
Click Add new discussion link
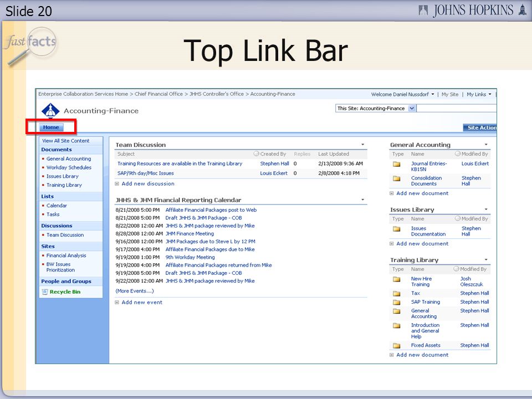[x=148, y=184]
